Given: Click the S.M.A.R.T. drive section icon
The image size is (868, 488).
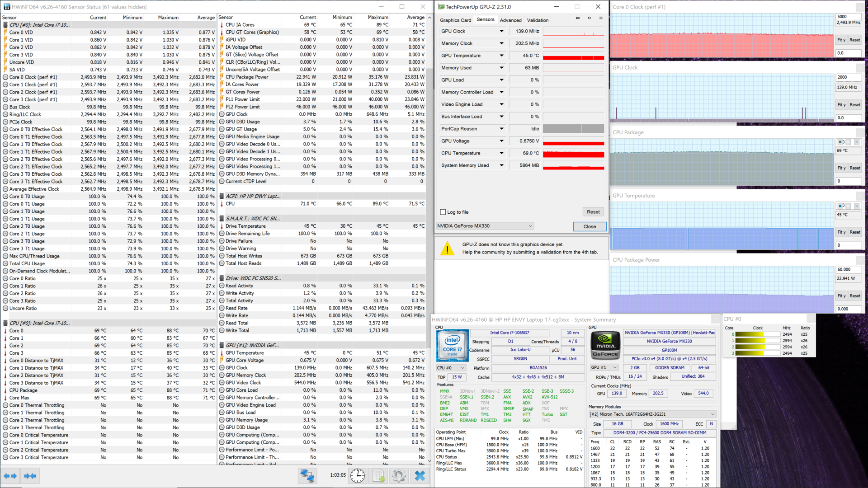Looking at the screenshot, I should tap(222, 219).
